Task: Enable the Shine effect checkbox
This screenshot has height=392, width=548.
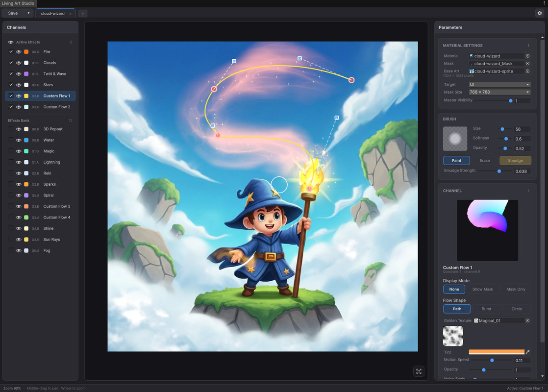Action: (x=11, y=228)
